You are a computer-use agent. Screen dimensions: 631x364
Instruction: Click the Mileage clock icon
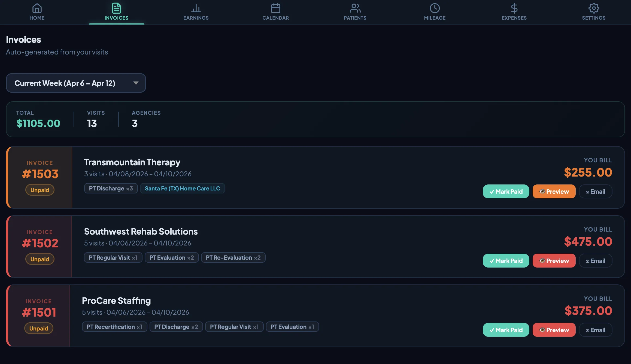[435, 8]
